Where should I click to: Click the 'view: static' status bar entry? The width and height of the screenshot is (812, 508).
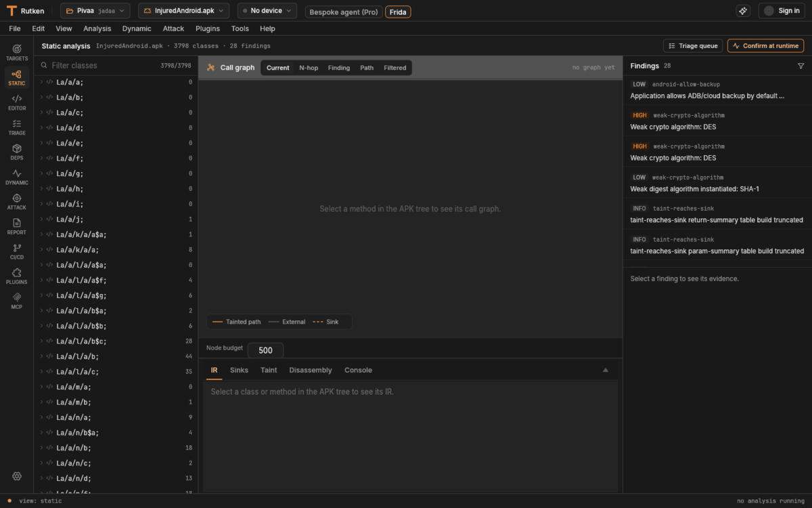coord(41,501)
